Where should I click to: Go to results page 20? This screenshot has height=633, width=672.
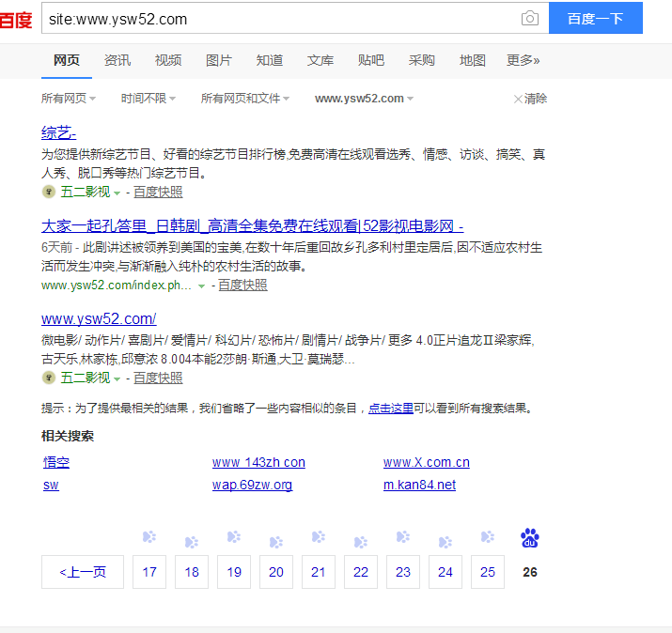276,572
